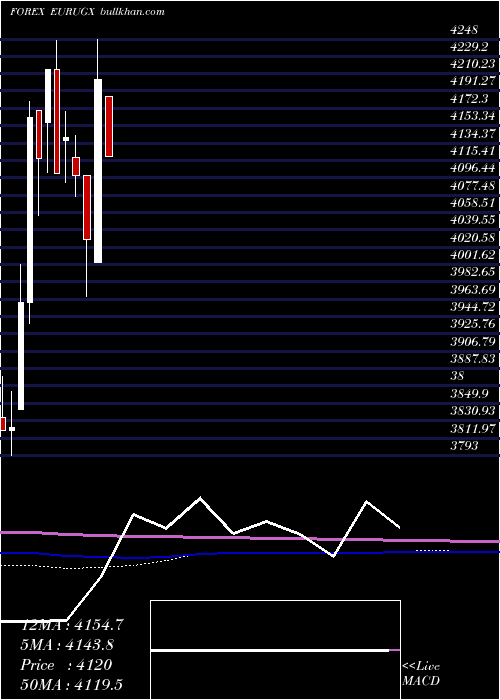Screen dimensions: 500x700
Task: Select the 4153.34 price level label
Action: [473, 116]
